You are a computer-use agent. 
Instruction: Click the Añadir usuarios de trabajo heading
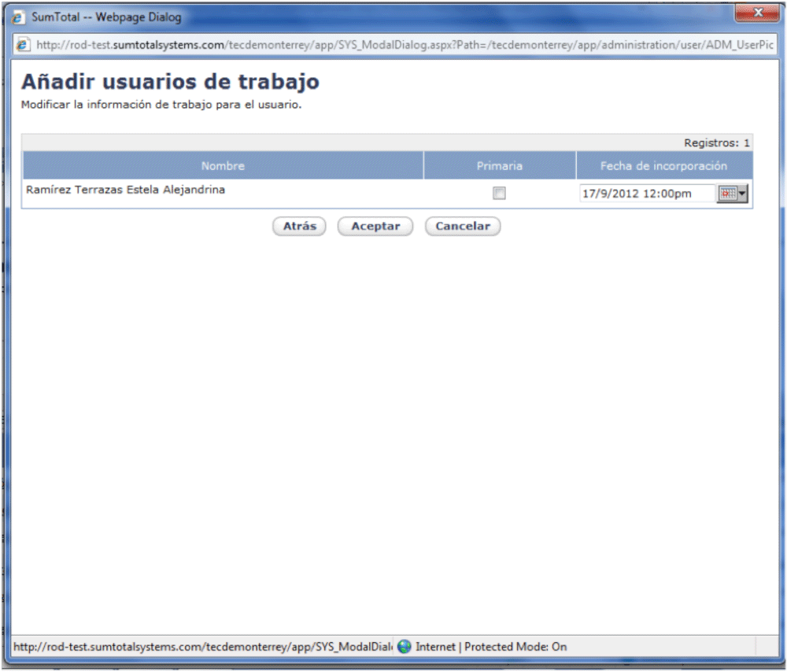[170, 82]
